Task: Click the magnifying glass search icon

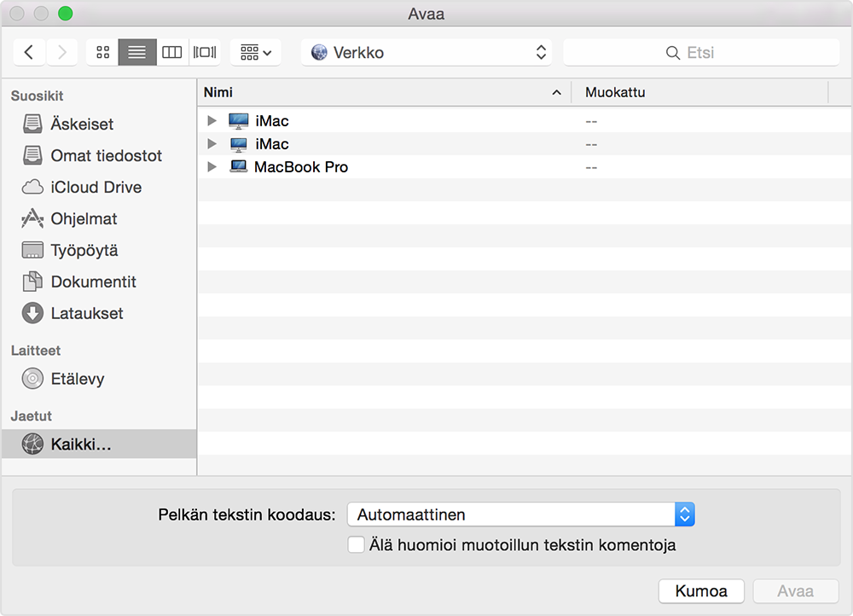Action: pos(673,53)
